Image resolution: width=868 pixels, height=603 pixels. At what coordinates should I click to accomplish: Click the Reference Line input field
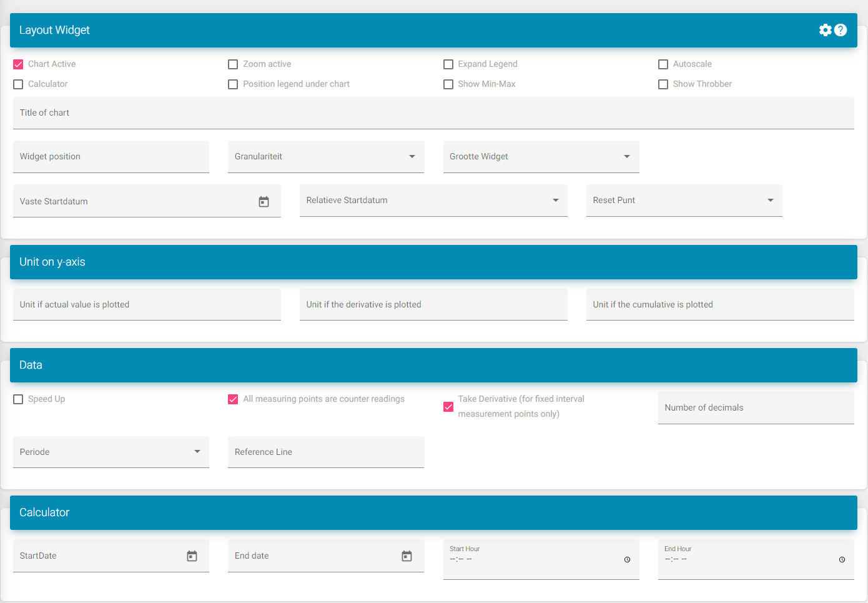point(325,452)
